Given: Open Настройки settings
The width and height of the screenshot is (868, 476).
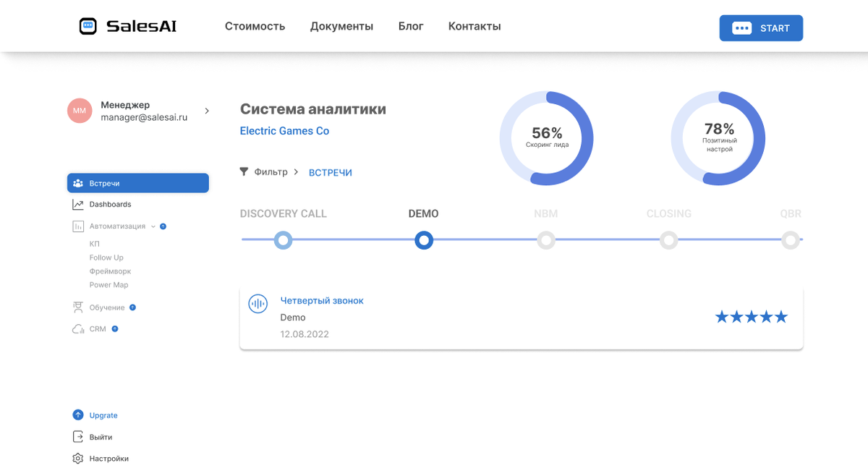Looking at the screenshot, I should 109,459.
